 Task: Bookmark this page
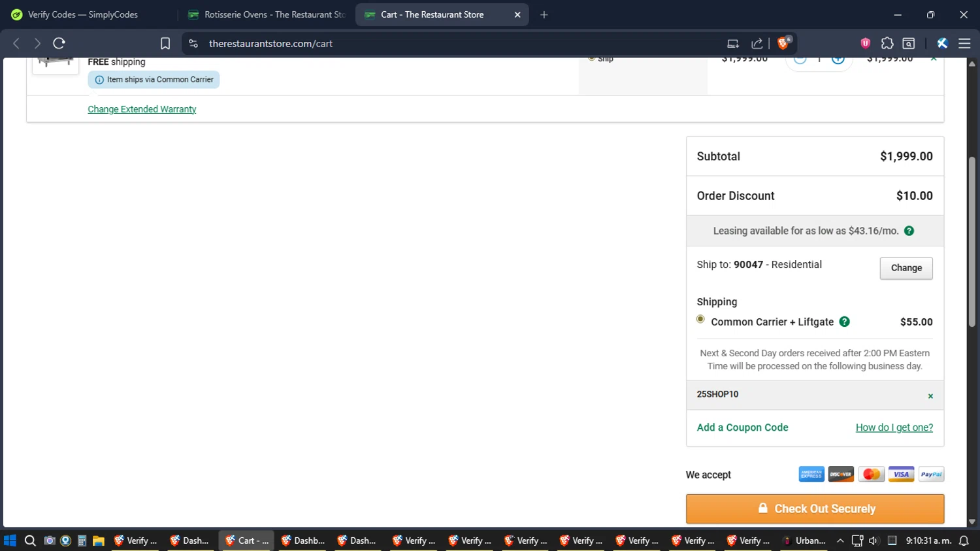coord(165,44)
